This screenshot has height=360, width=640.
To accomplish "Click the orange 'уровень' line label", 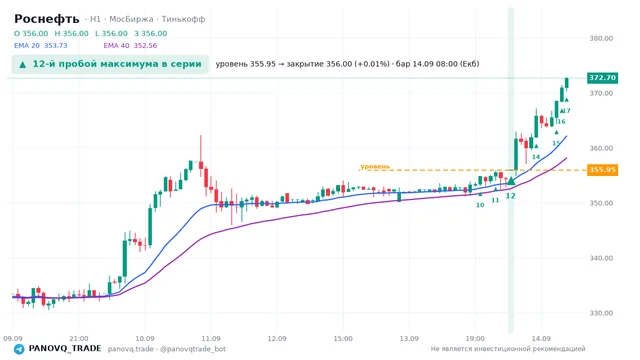I will (x=375, y=167).
